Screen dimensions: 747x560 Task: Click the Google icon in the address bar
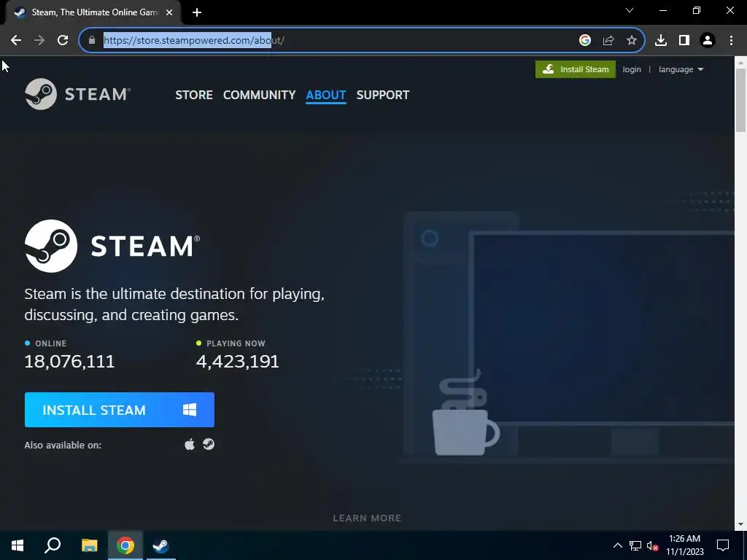pos(585,41)
